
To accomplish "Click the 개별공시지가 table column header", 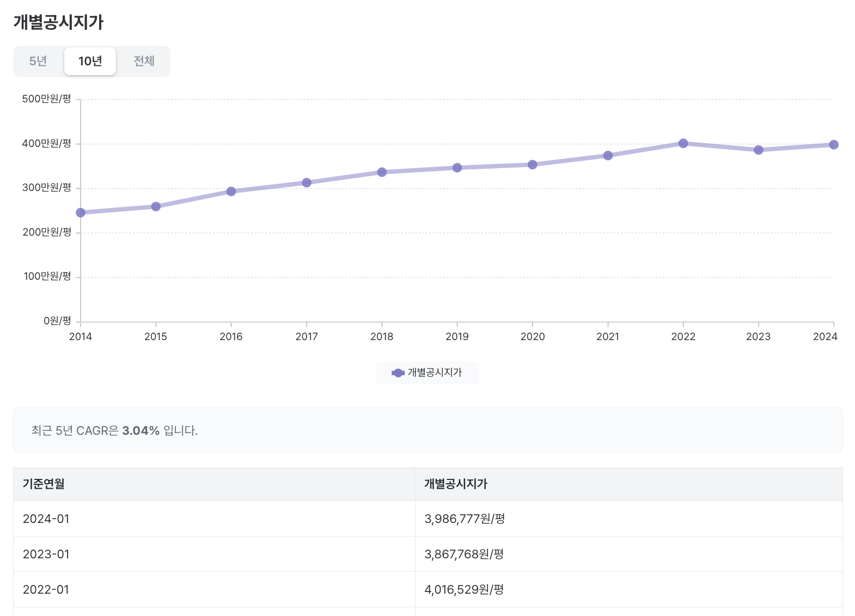I will point(456,484).
